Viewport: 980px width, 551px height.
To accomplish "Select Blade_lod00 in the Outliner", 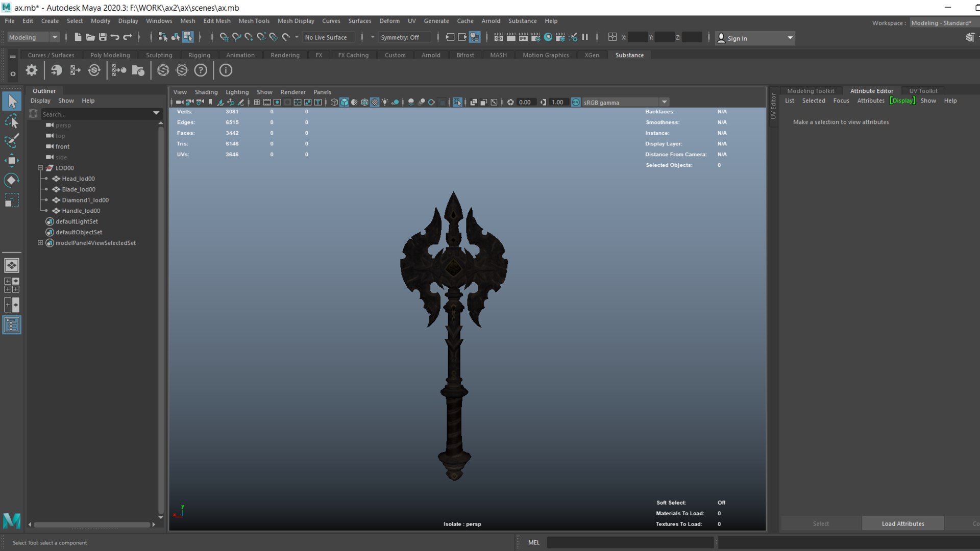I will coord(79,189).
